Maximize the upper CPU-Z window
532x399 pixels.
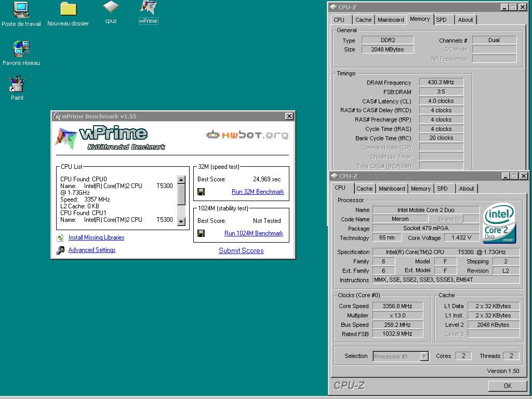pos(513,7)
